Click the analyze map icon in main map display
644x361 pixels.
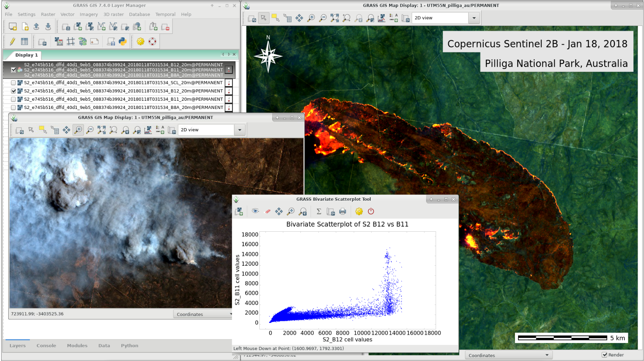(x=381, y=18)
